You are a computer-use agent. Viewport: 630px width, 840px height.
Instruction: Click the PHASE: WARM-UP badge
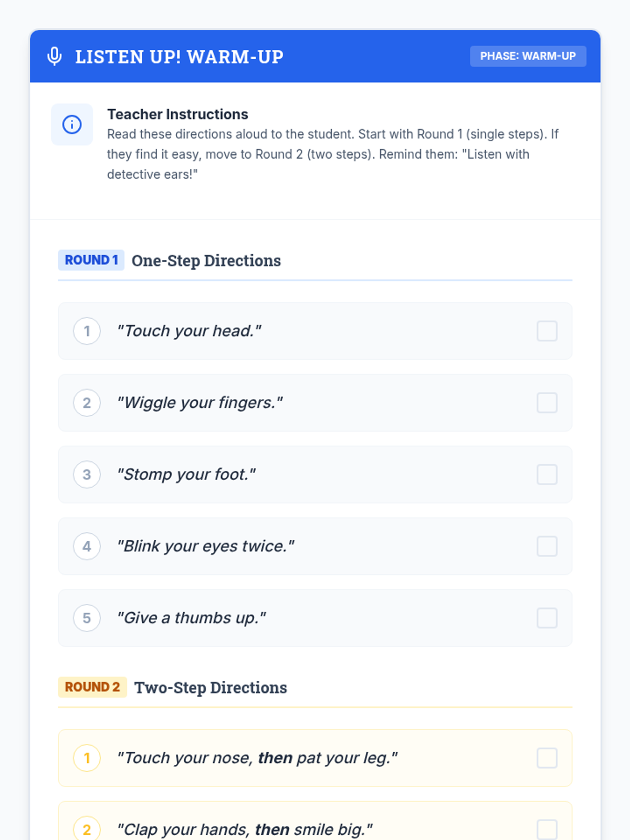[x=528, y=56]
